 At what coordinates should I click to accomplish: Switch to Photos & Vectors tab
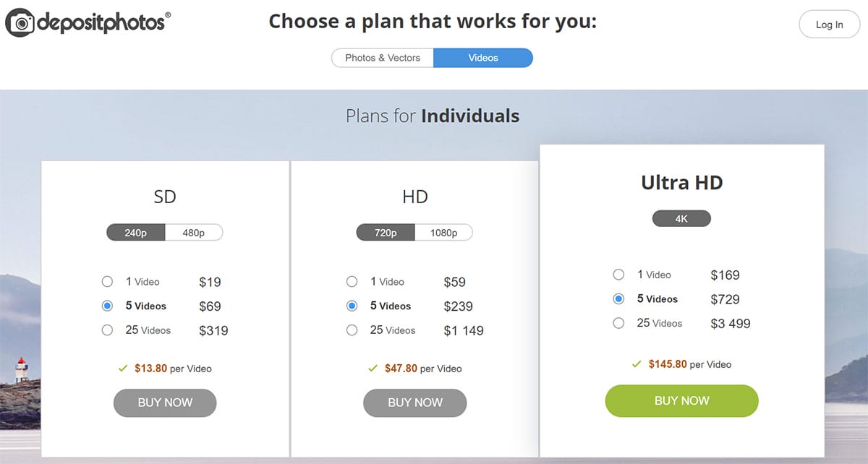point(383,58)
